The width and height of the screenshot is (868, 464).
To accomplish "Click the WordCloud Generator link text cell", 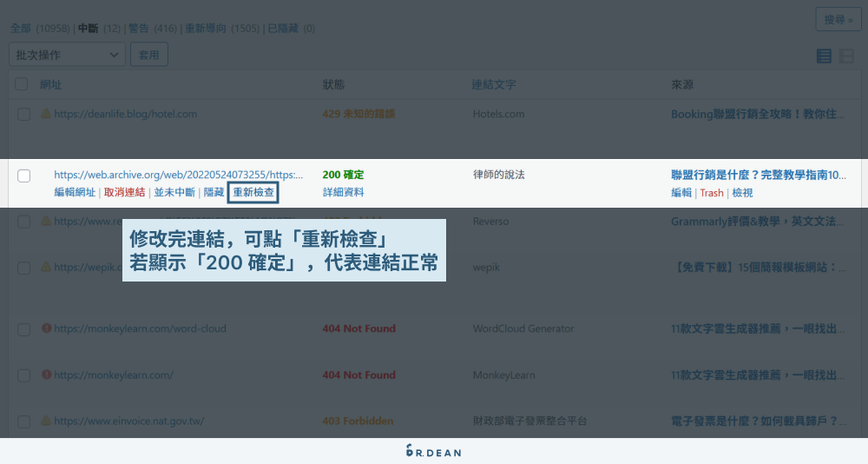I will [x=523, y=328].
